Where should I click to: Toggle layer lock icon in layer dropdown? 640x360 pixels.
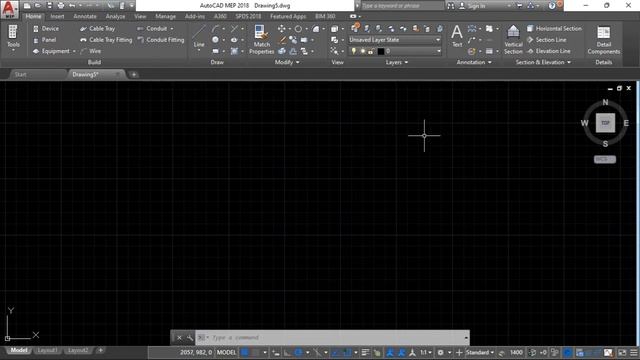[371, 51]
